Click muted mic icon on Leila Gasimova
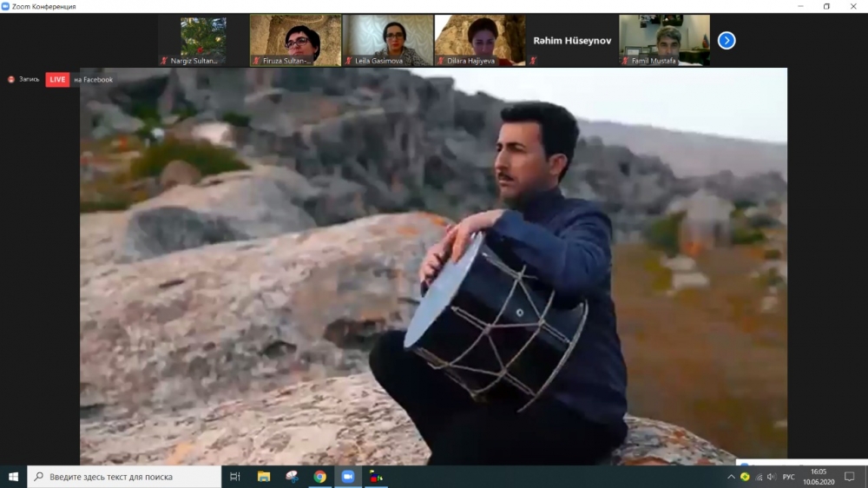868x488 pixels. [348, 61]
